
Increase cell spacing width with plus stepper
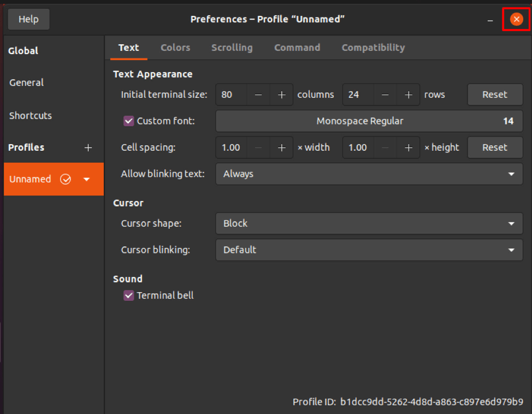tap(281, 147)
